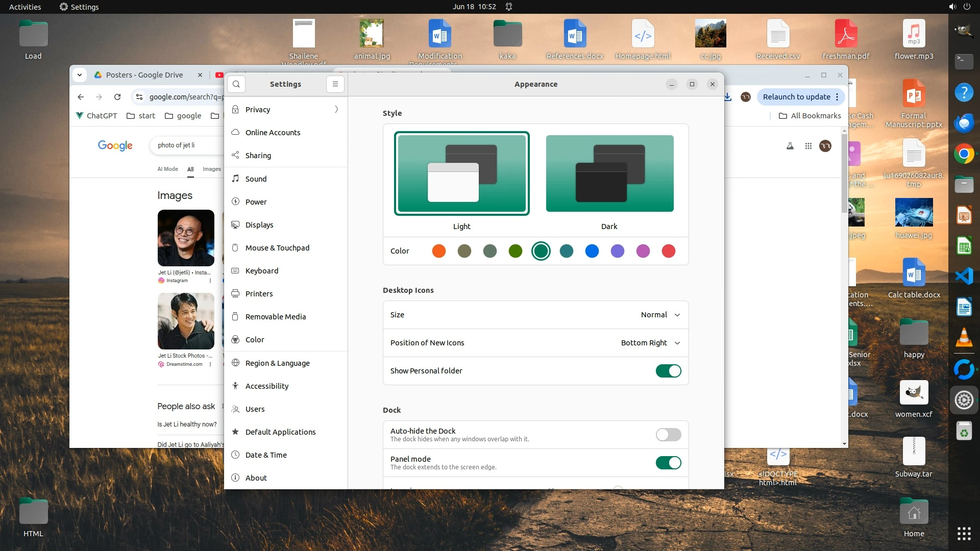Screen dimensions: 980x551
Task: Click the Settings search icon
Action: (236, 84)
